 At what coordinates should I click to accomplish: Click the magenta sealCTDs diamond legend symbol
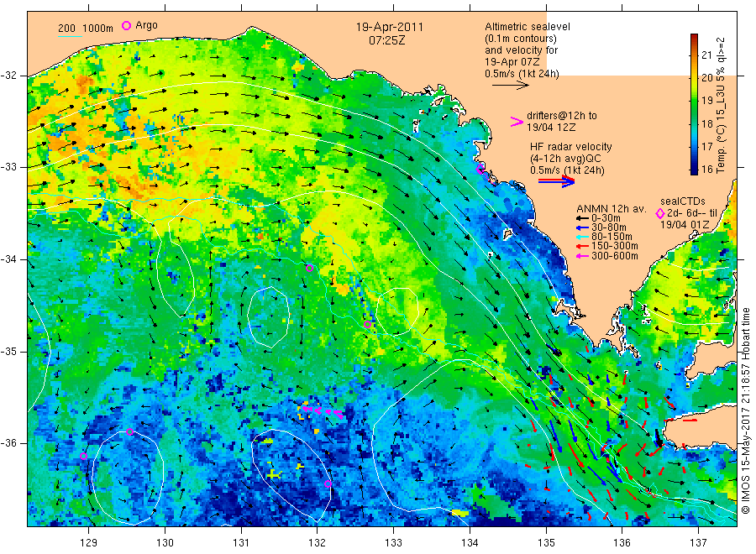(x=659, y=213)
